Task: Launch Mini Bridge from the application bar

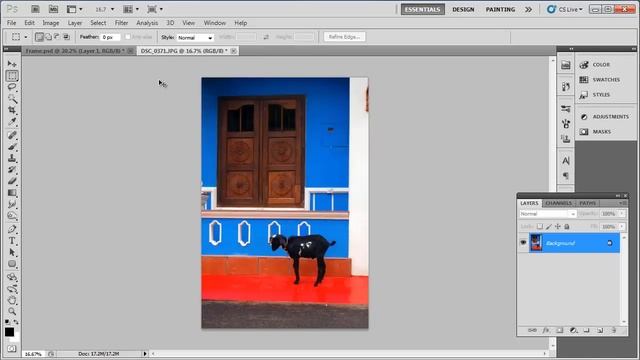Action: (53, 9)
